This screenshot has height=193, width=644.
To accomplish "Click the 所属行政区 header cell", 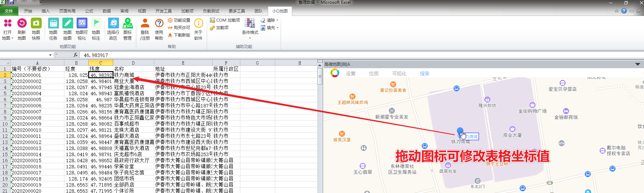I will pos(226,69).
